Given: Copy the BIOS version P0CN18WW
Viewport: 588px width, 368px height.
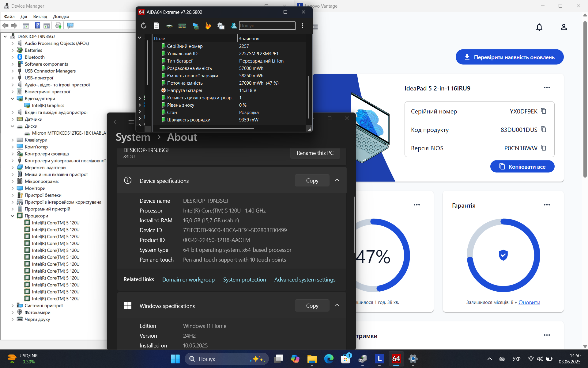Looking at the screenshot, I should tap(544, 148).
